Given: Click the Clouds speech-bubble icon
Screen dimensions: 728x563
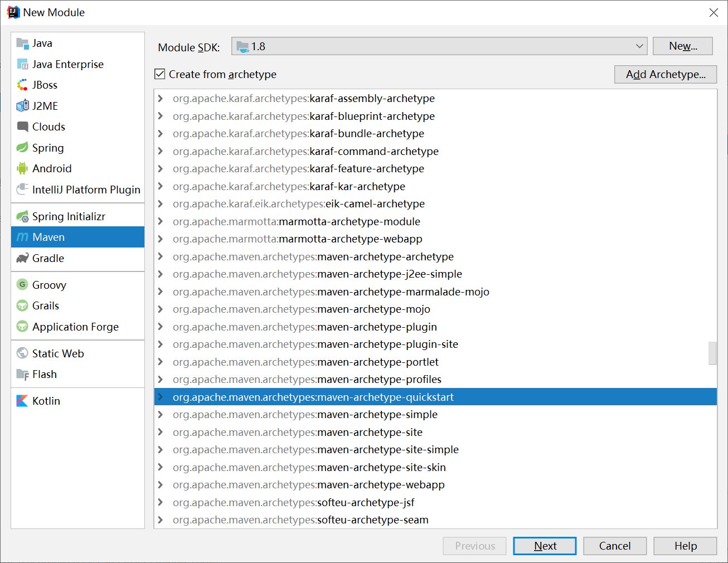Looking at the screenshot, I should pos(22,127).
